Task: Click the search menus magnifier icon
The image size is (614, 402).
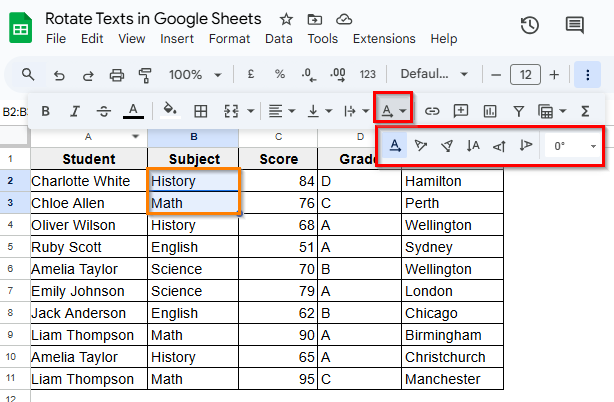Action: 28,75
